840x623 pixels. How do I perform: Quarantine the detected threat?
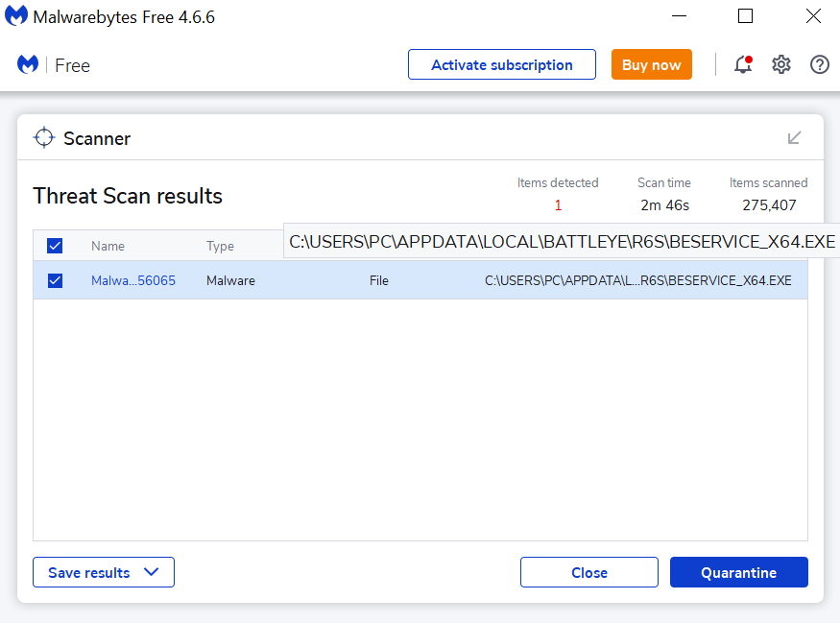tap(739, 572)
